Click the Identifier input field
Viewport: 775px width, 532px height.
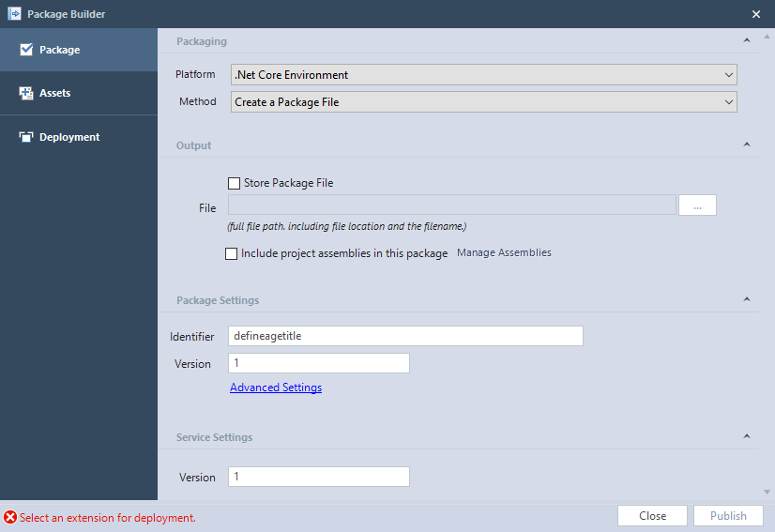coord(405,336)
